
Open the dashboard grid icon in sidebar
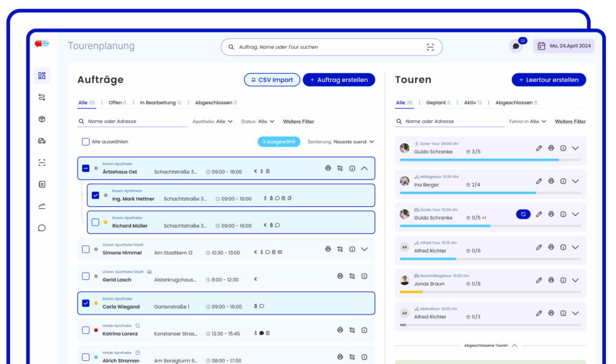coord(42,75)
